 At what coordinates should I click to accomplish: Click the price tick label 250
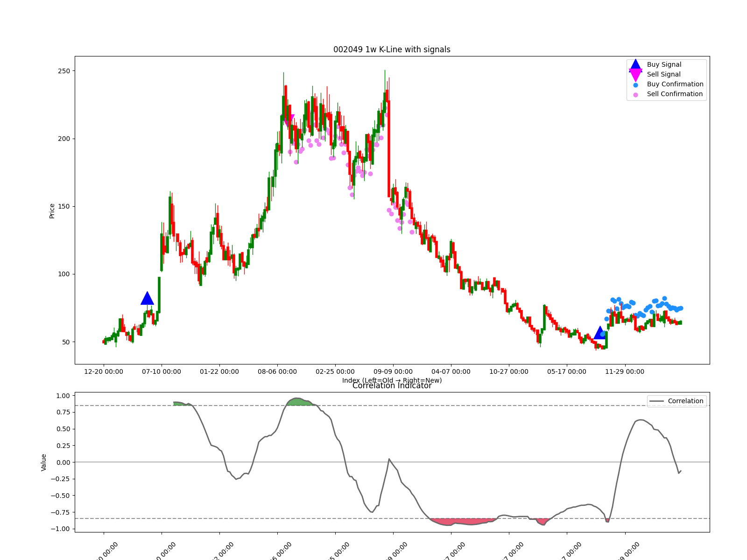(x=64, y=71)
